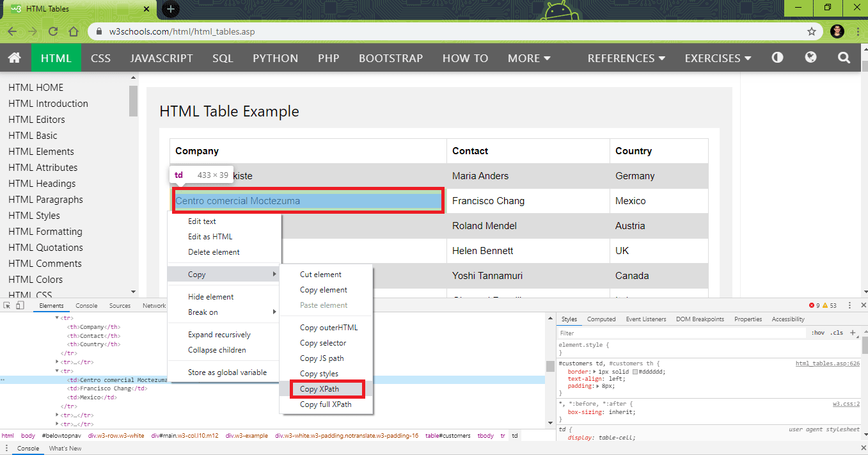Screen dimensions: 868x455
Task: Toggle element state with :hov button
Action: 819,332
